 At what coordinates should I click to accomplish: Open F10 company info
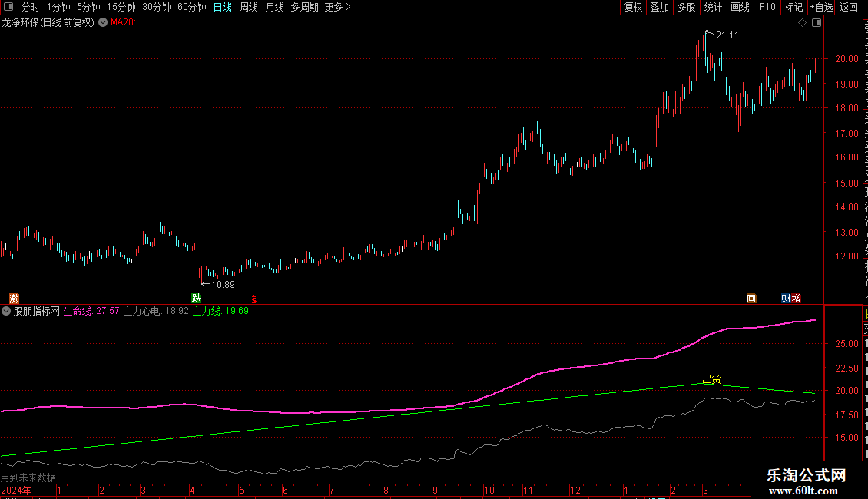pyautogui.click(x=767, y=7)
